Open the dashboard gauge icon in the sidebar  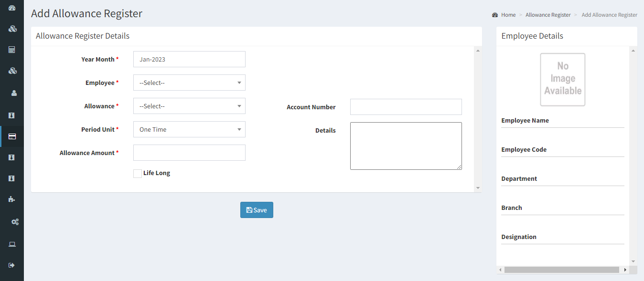12,8
